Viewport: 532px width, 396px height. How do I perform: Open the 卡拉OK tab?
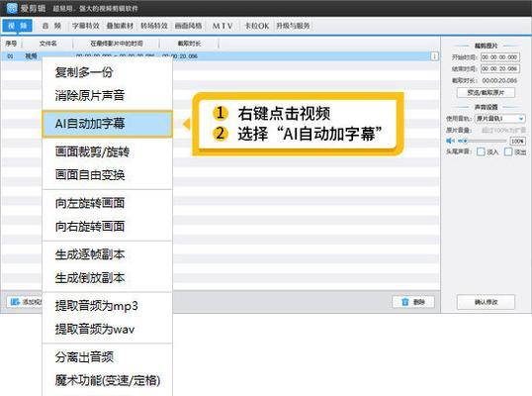coord(257,26)
